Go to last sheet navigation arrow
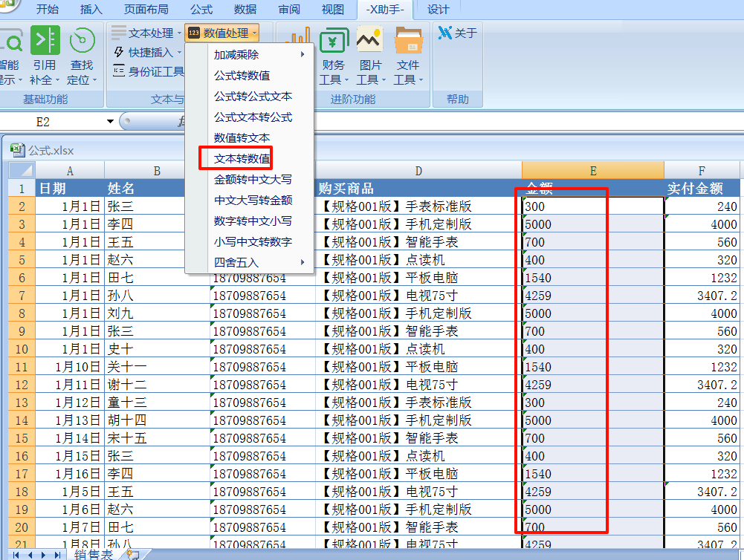744x560 pixels. (58, 555)
